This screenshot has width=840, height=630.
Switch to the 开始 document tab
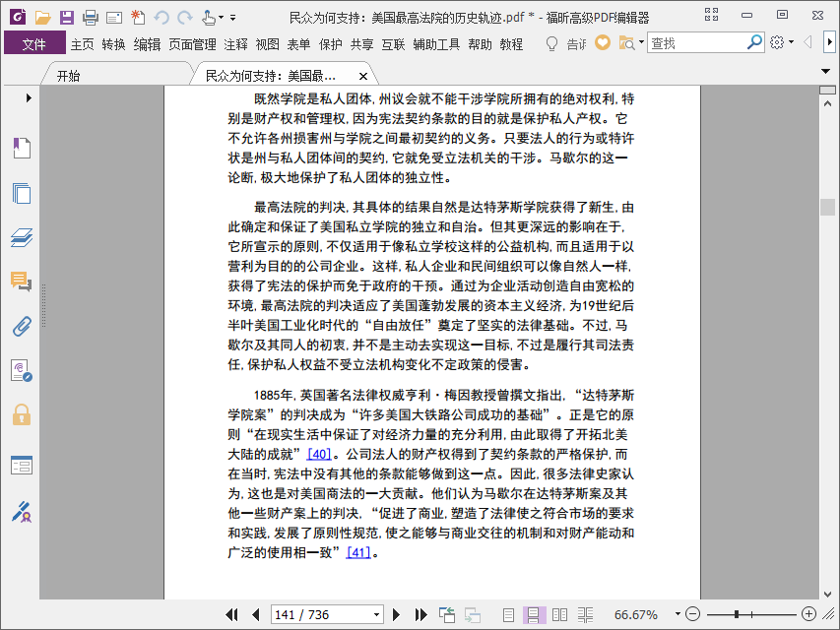69,76
